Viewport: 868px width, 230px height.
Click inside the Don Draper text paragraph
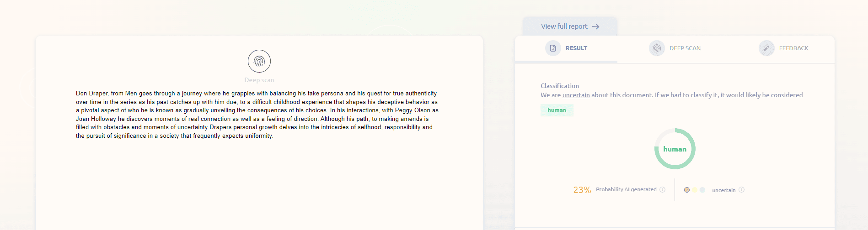click(257, 115)
